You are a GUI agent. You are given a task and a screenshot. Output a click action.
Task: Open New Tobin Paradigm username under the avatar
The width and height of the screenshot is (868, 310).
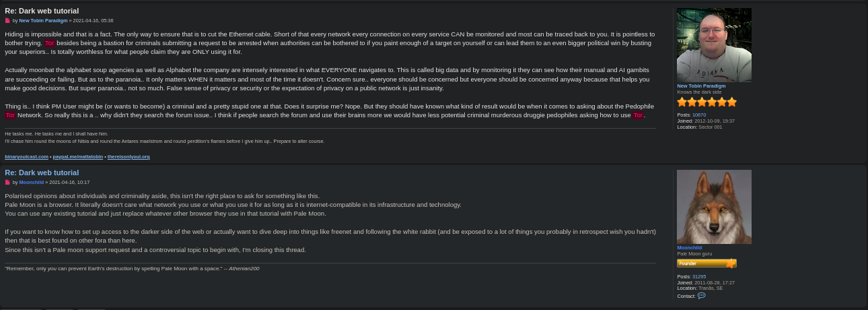point(701,86)
